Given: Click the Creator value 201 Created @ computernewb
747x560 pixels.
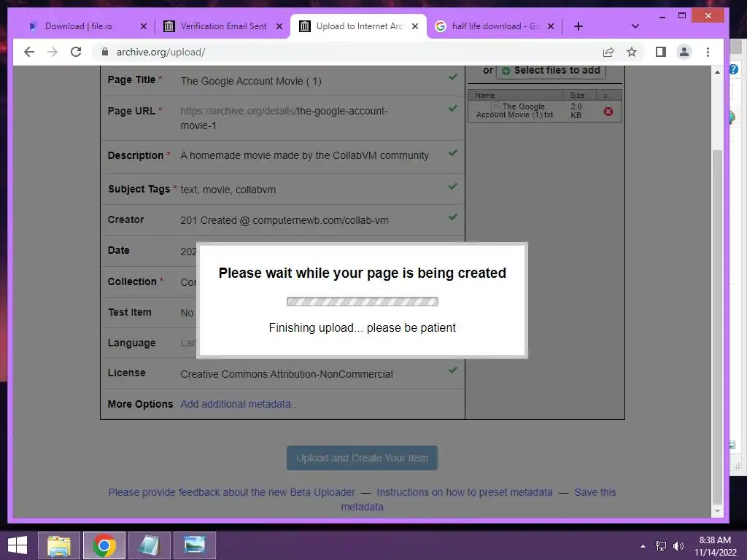Looking at the screenshot, I should [x=285, y=220].
